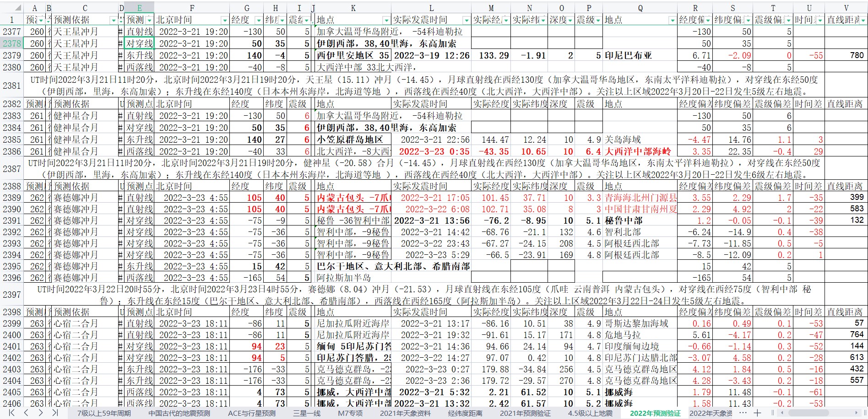Switch to 2021年天象资料 sheet tab
868x419 pixels.
tap(405, 413)
